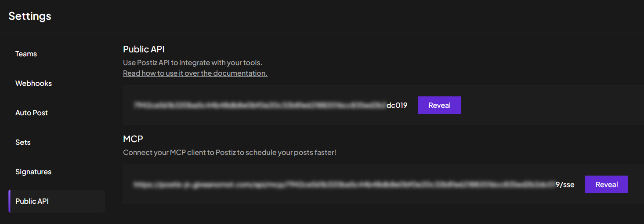
Task: Click the MCP section heading
Action: (x=133, y=139)
